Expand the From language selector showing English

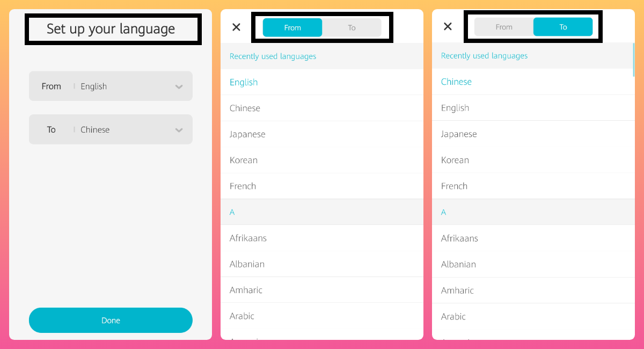coord(111,86)
